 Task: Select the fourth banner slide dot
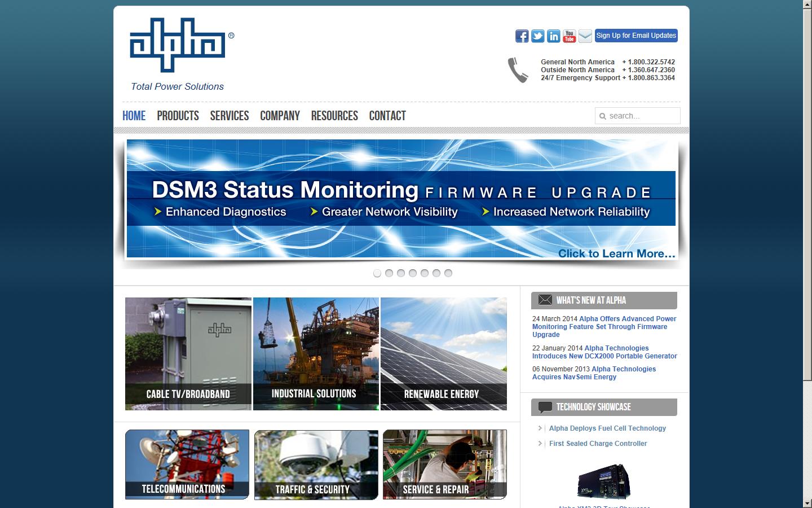413,273
